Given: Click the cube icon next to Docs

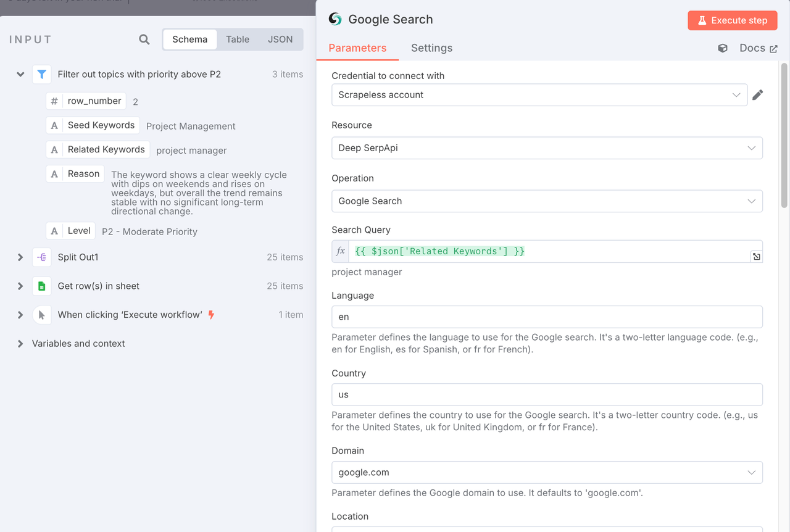Looking at the screenshot, I should [x=723, y=48].
